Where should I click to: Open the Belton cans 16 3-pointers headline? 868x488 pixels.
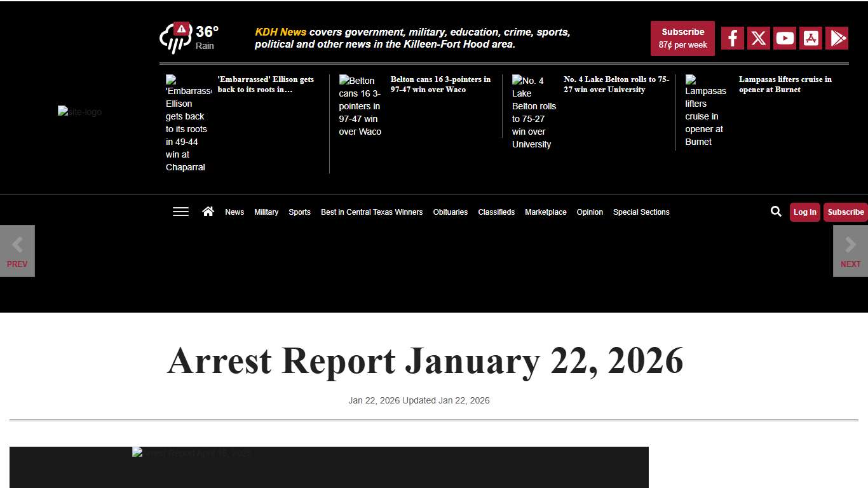pos(440,85)
